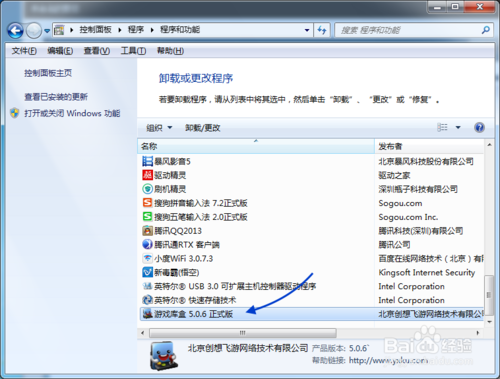500x379 pixels.
Task: Sort by the 发布者 column header
Action: pyautogui.click(x=429, y=146)
